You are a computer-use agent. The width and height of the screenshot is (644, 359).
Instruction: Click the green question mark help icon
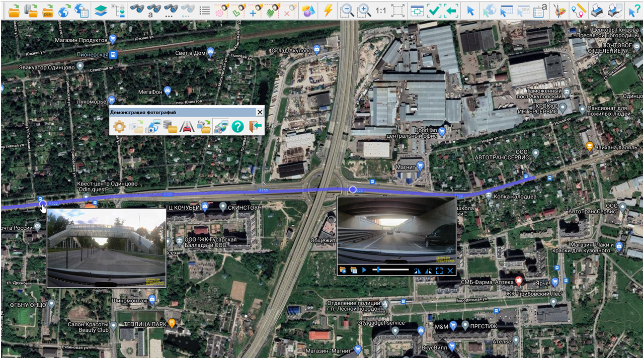pos(237,127)
